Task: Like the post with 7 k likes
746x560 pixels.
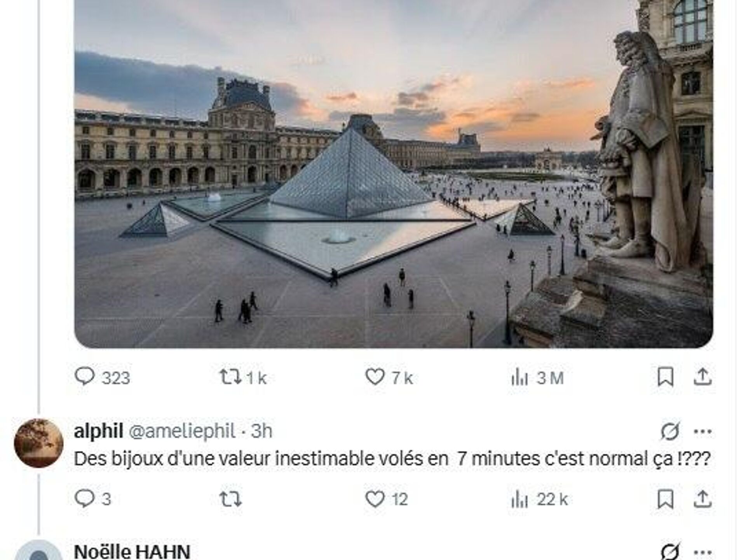Action: 389,377
